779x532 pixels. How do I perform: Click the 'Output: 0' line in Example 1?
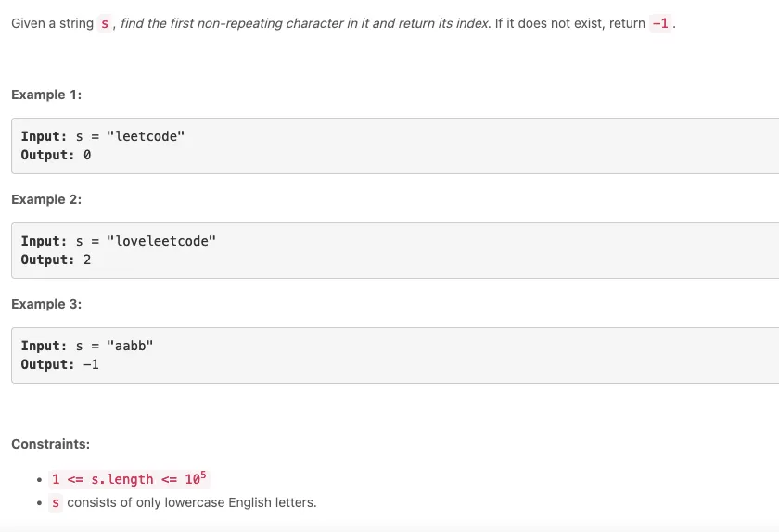click(56, 155)
